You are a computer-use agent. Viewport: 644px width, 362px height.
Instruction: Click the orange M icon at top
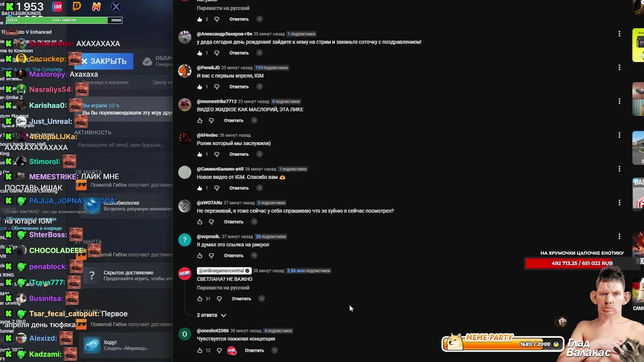(96, 7)
